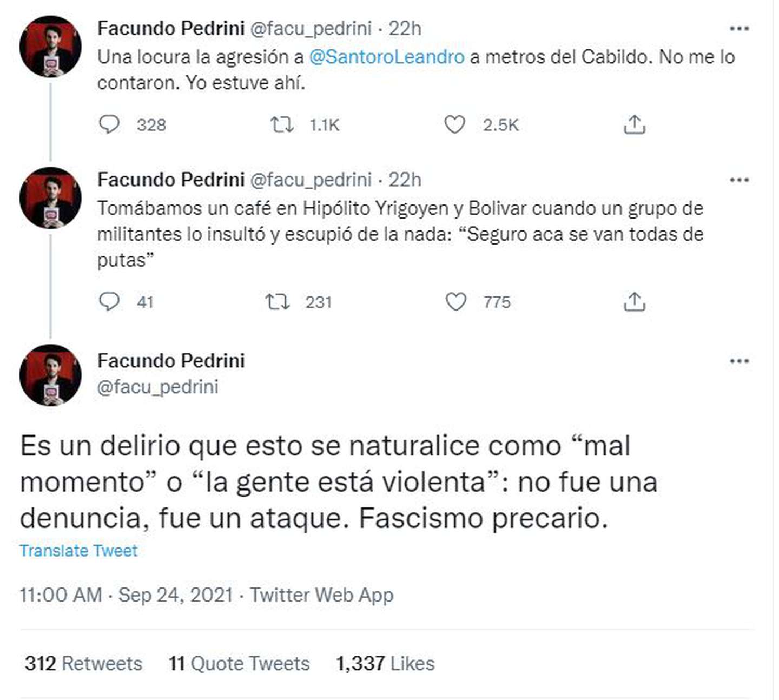Reply to the tweet with 41 replies
This screenshot has width=779, height=700.
(109, 302)
